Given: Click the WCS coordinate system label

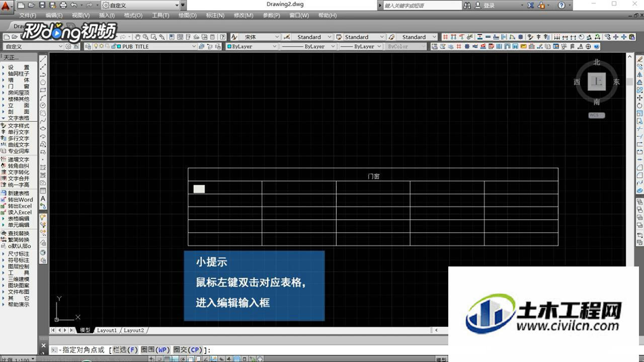Looking at the screenshot, I should [x=597, y=115].
